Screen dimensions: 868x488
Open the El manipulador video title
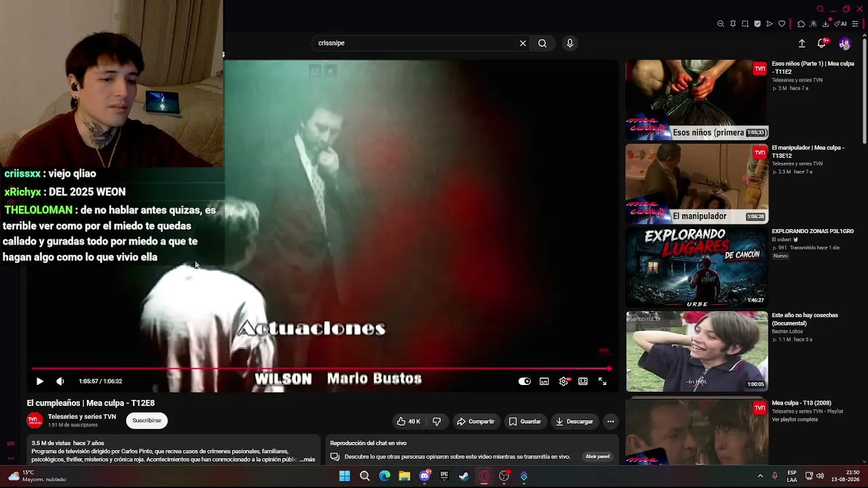pos(808,151)
